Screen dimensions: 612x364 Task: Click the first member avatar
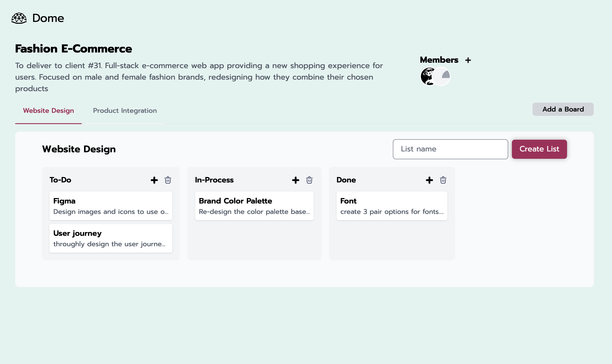[428, 76]
